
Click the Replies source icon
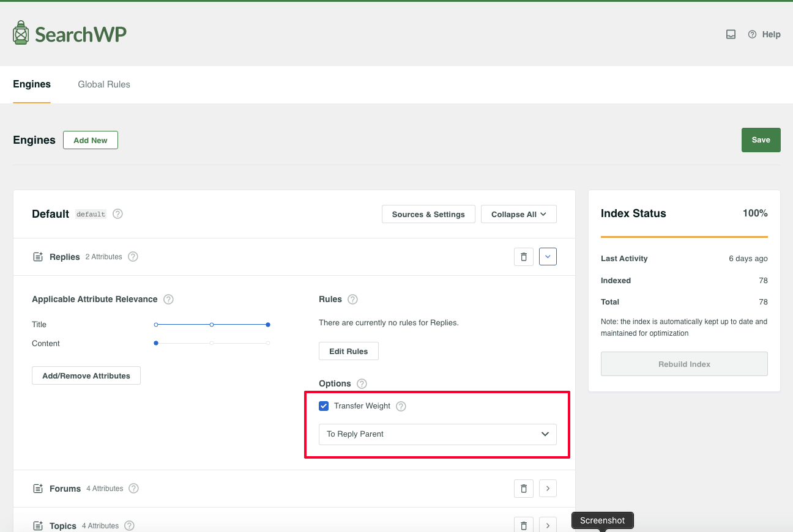[x=38, y=257]
